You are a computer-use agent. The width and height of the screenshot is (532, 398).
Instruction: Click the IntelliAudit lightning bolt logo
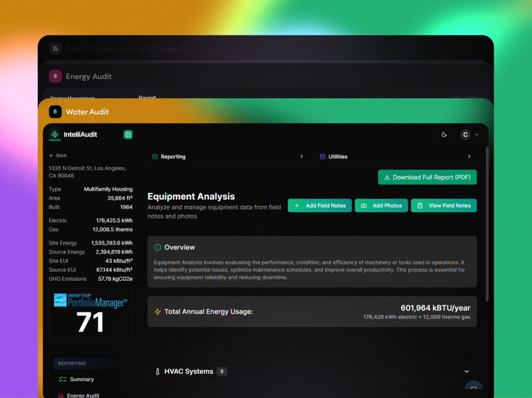point(55,135)
